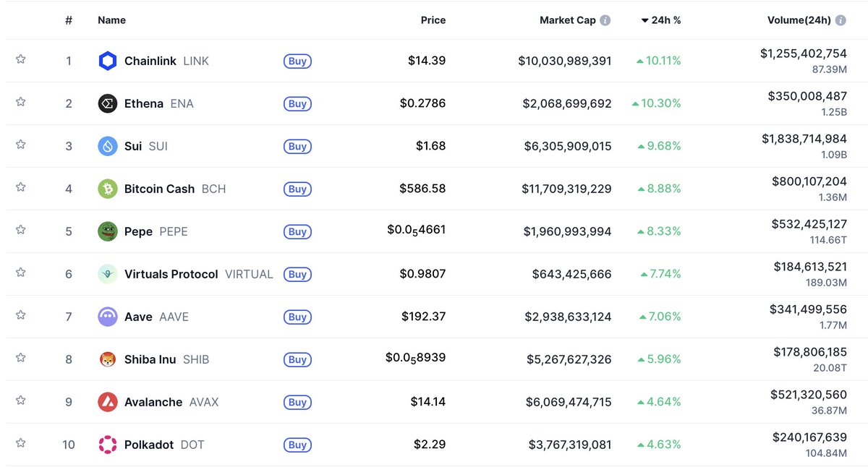The height and width of the screenshot is (467, 868).
Task: Open the Avalanche AVAX name link
Action: [x=171, y=403]
